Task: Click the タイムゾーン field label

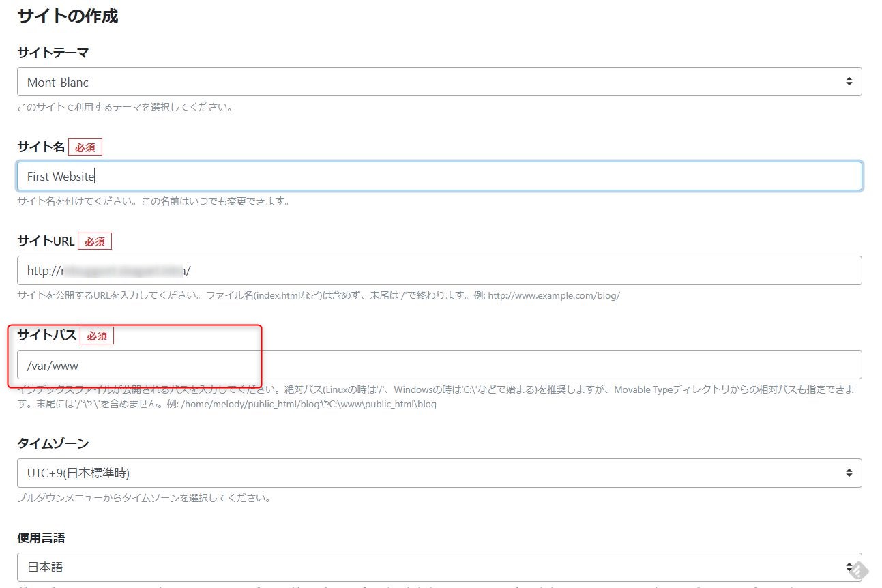Action: pos(53,443)
